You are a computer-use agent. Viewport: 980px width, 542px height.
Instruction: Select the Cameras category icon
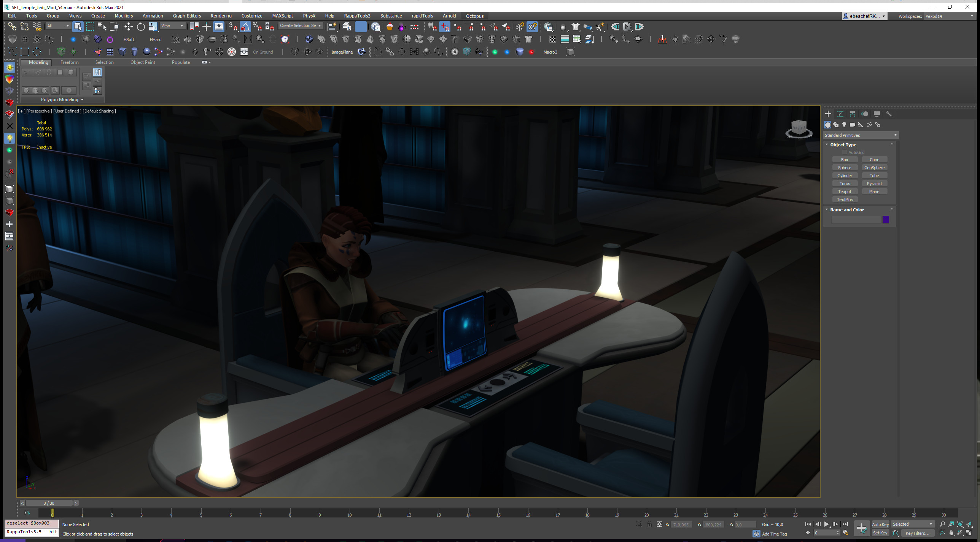point(853,125)
